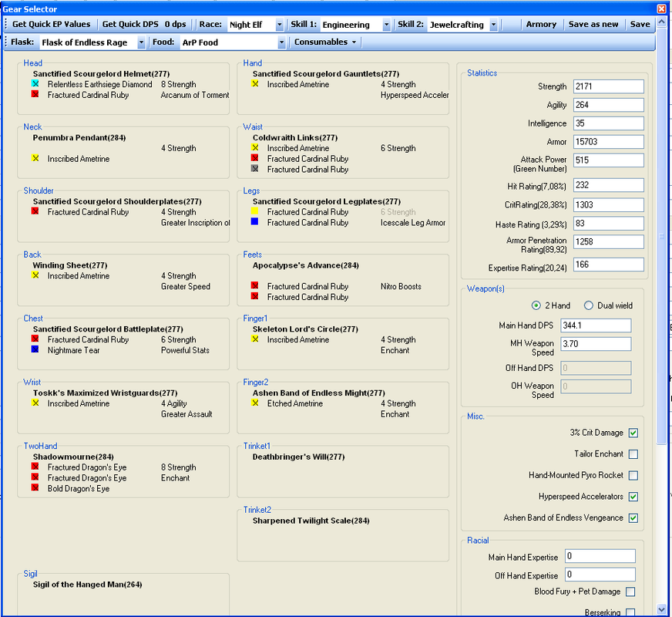
Task: Click Penumbra Pendant(284) item name
Action: (x=79, y=137)
